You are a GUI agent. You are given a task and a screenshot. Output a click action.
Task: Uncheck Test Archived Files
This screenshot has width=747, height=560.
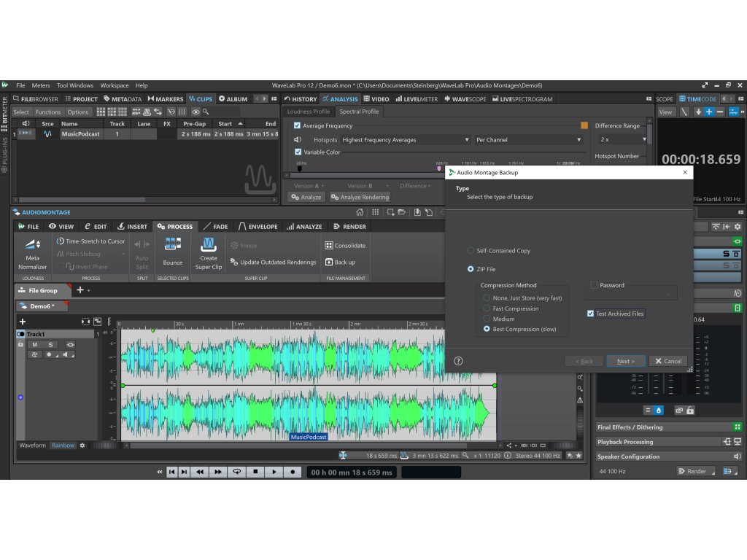(x=590, y=314)
